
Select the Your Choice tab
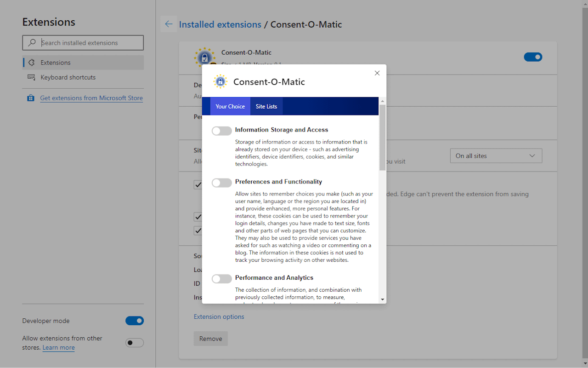230,106
